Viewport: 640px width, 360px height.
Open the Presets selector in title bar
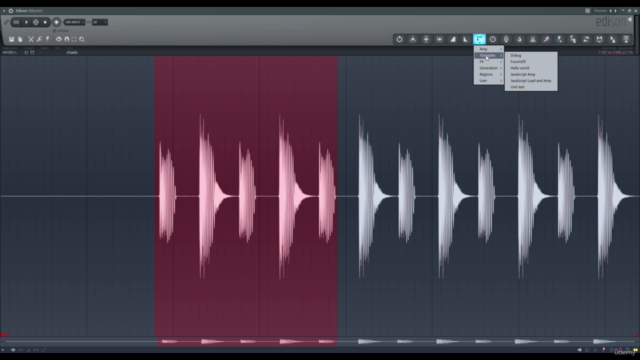600,11
